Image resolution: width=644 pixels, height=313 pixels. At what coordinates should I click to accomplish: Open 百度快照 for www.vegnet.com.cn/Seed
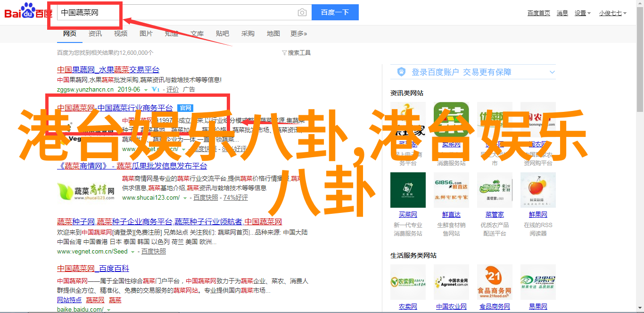click(x=154, y=252)
